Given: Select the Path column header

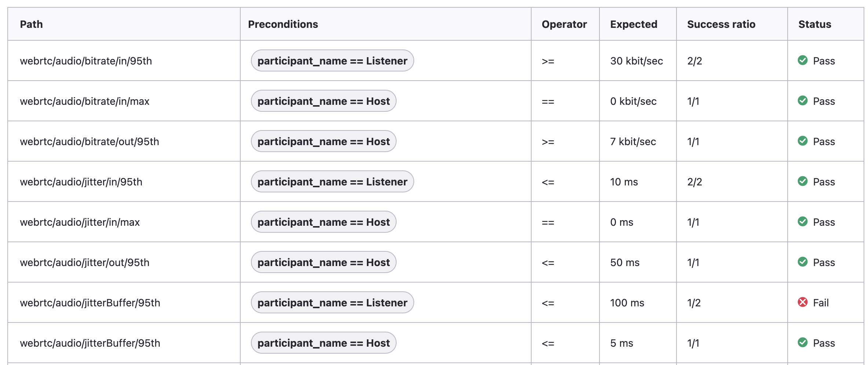Looking at the screenshot, I should pyautogui.click(x=31, y=24).
